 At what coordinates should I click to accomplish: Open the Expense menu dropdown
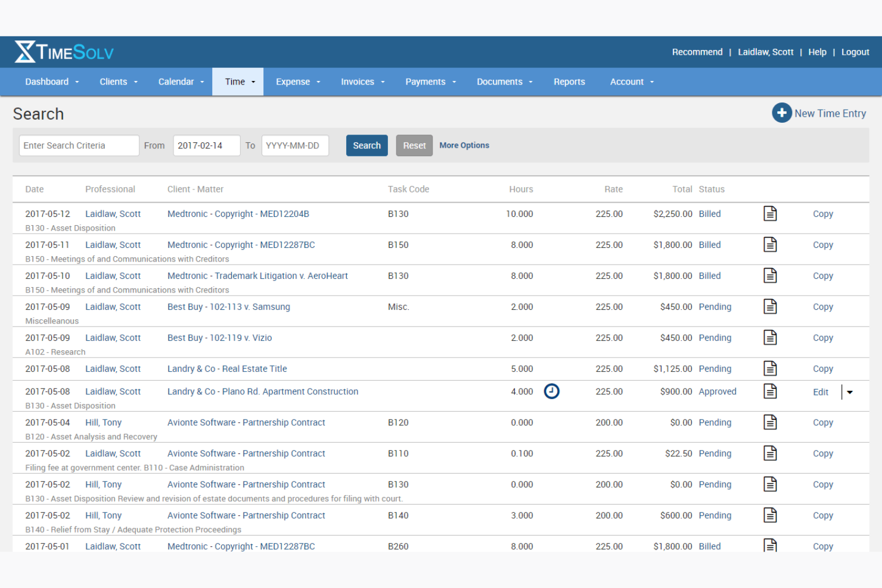(x=298, y=82)
